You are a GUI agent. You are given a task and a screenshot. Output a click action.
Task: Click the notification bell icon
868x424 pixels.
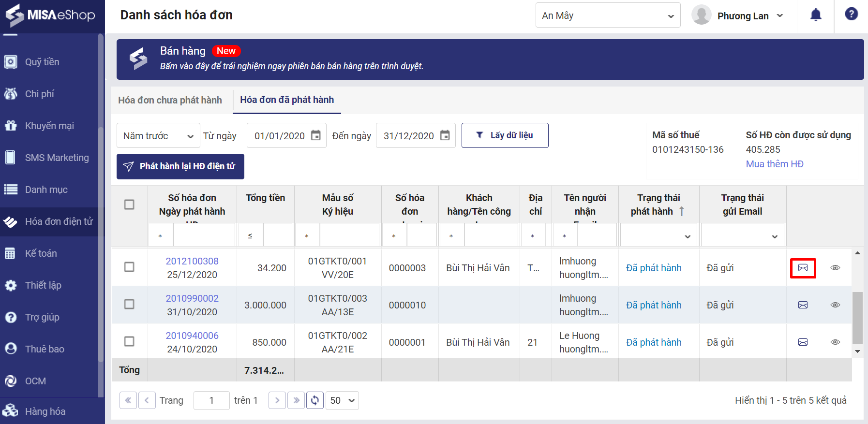tap(816, 15)
